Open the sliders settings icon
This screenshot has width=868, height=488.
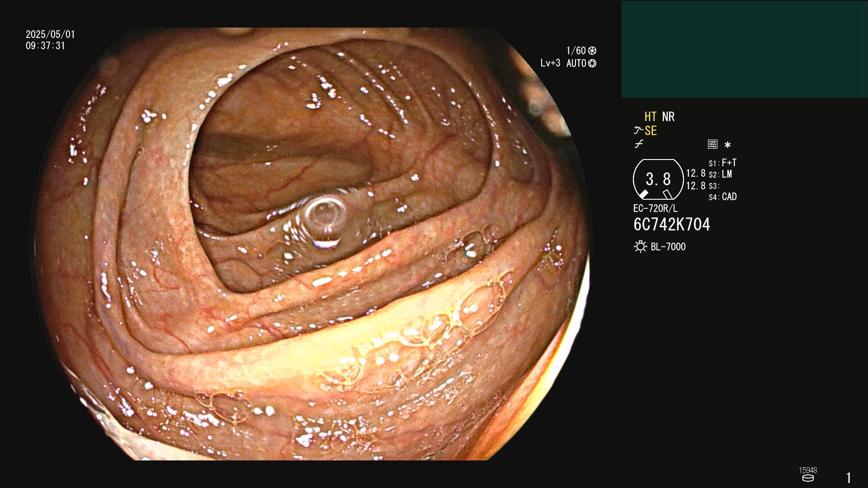(x=712, y=144)
